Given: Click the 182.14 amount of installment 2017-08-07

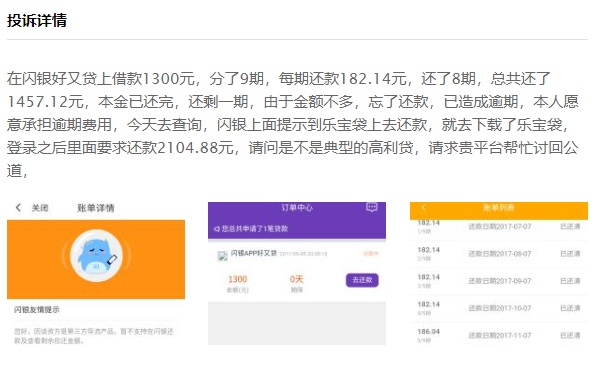Looking at the screenshot, I should click(x=429, y=250).
